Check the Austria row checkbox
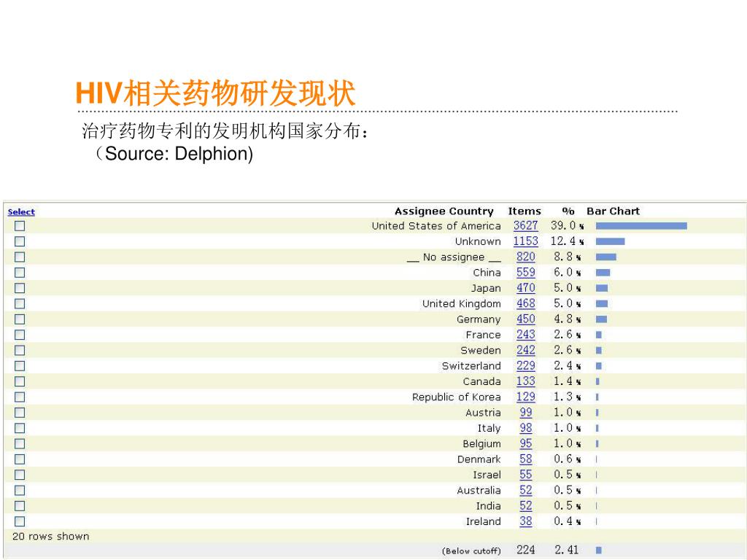 point(20,413)
